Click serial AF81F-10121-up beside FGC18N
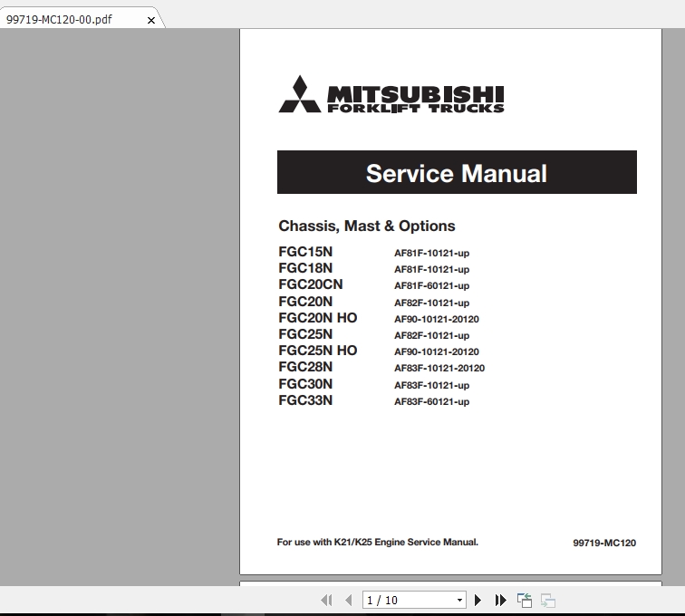 (431, 270)
